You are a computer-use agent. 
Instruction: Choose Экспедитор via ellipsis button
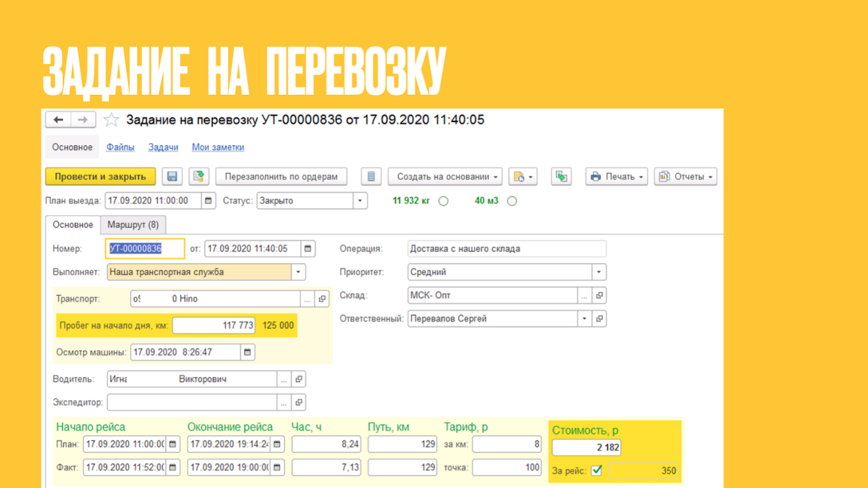(284, 402)
